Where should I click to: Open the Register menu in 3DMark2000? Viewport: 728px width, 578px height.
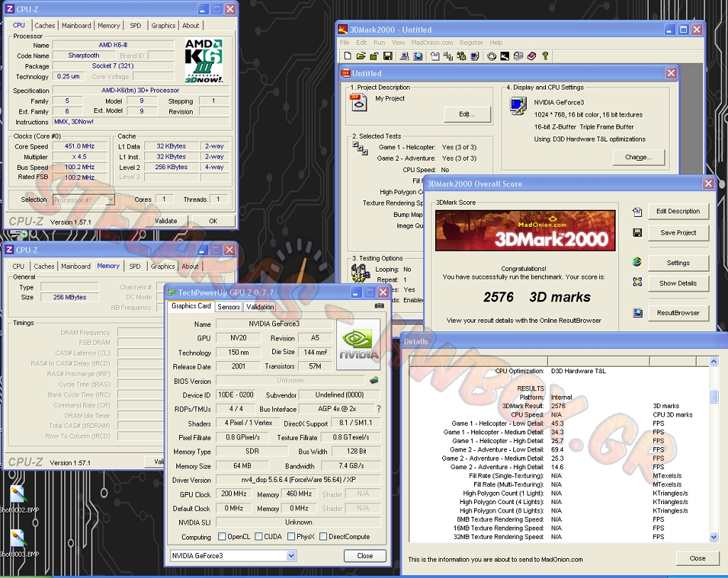click(x=471, y=42)
